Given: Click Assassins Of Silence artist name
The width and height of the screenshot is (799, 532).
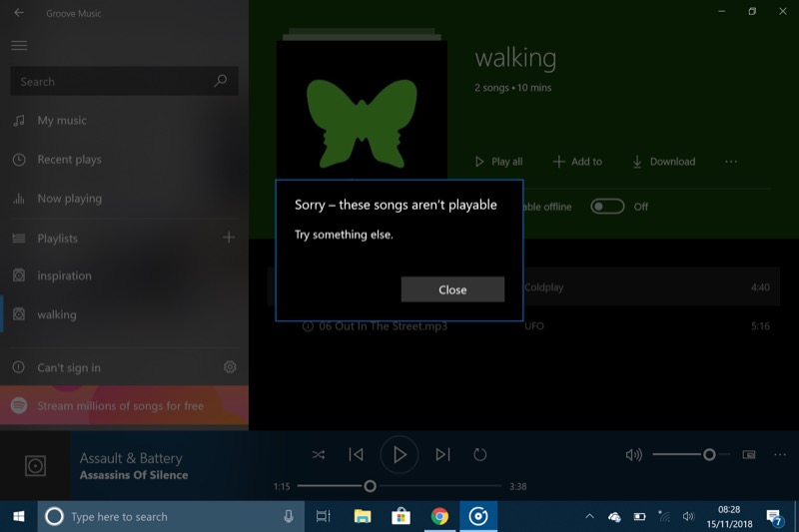Looking at the screenshot, I should (x=134, y=475).
